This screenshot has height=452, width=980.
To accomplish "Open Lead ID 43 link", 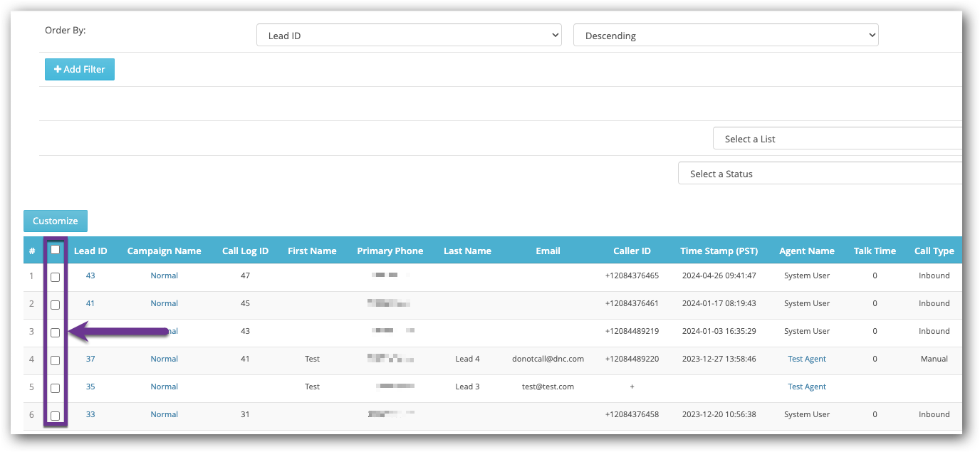I will click(x=90, y=275).
